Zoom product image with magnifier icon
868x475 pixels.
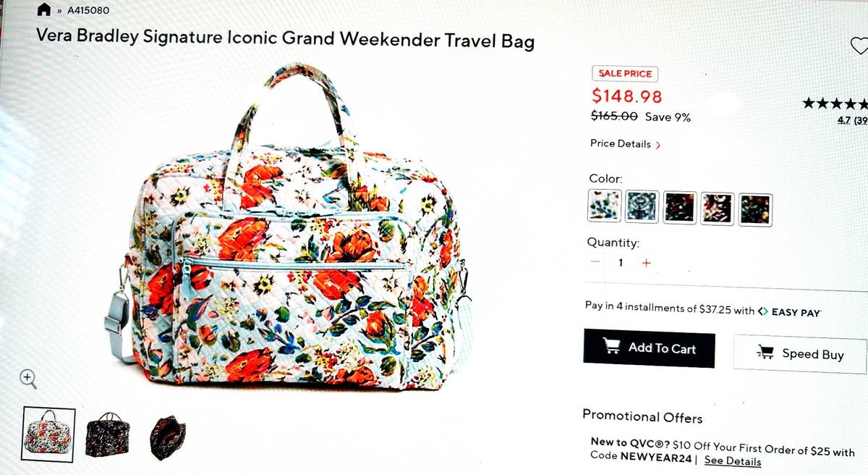[x=28, y=377]
